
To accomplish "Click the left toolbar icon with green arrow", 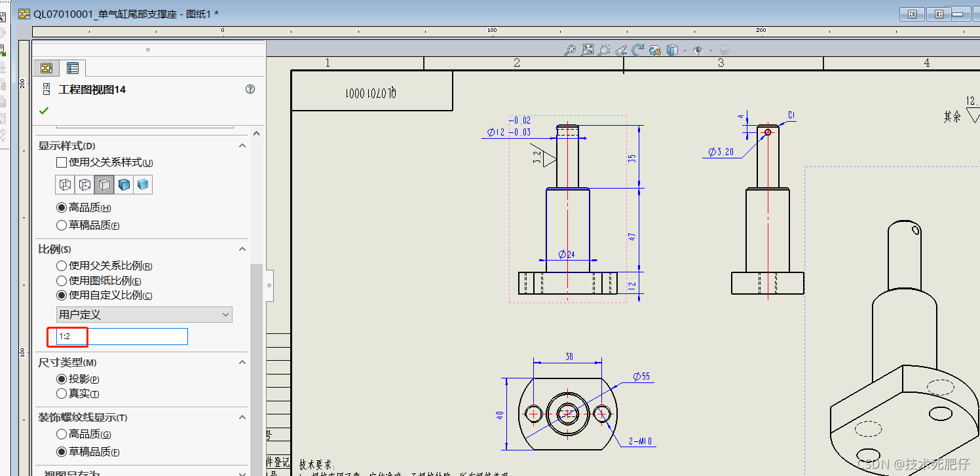I will pos(3,50).
